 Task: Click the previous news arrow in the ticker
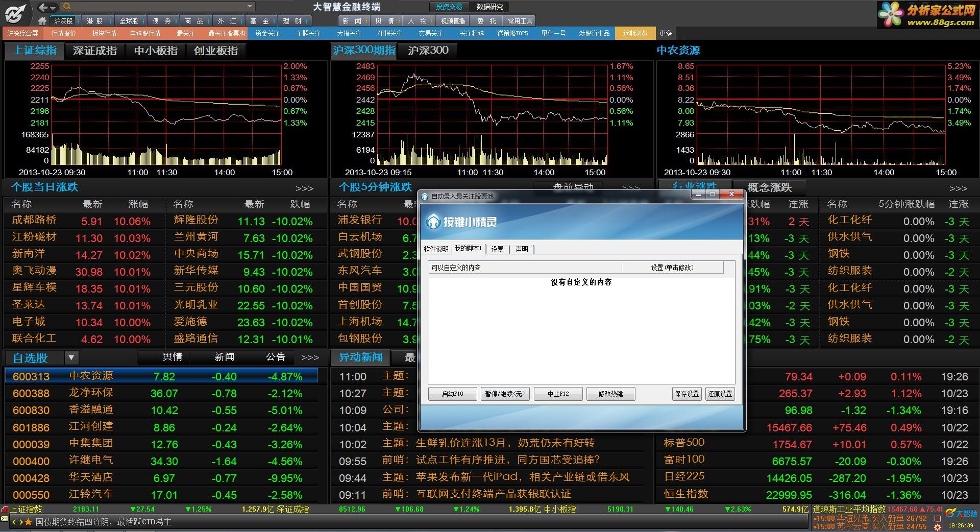pyautogui.click(x=14, y=522)
